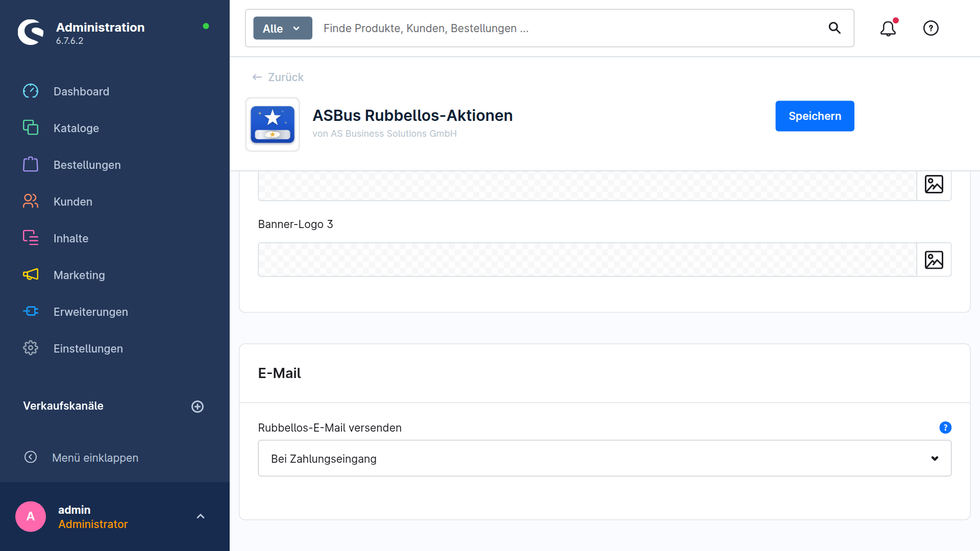The height and width of the screenshot is (551, 980).
Task: Add a sales channel via plus icon
Action: coord(198,407)
